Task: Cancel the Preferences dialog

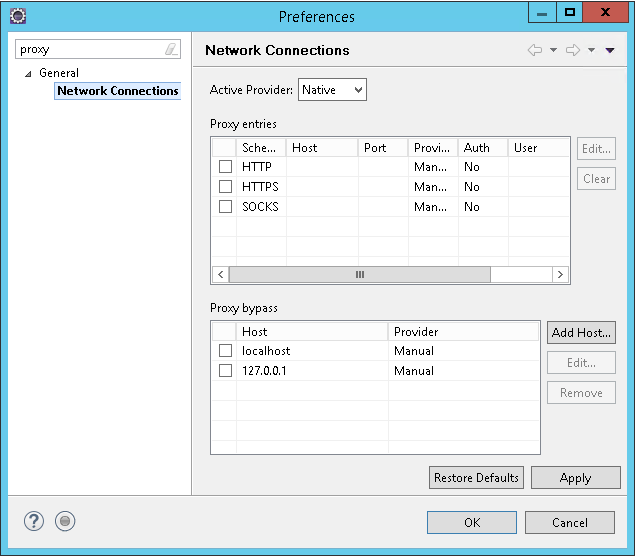Action: pyautogui.click(x=570, y=522)
